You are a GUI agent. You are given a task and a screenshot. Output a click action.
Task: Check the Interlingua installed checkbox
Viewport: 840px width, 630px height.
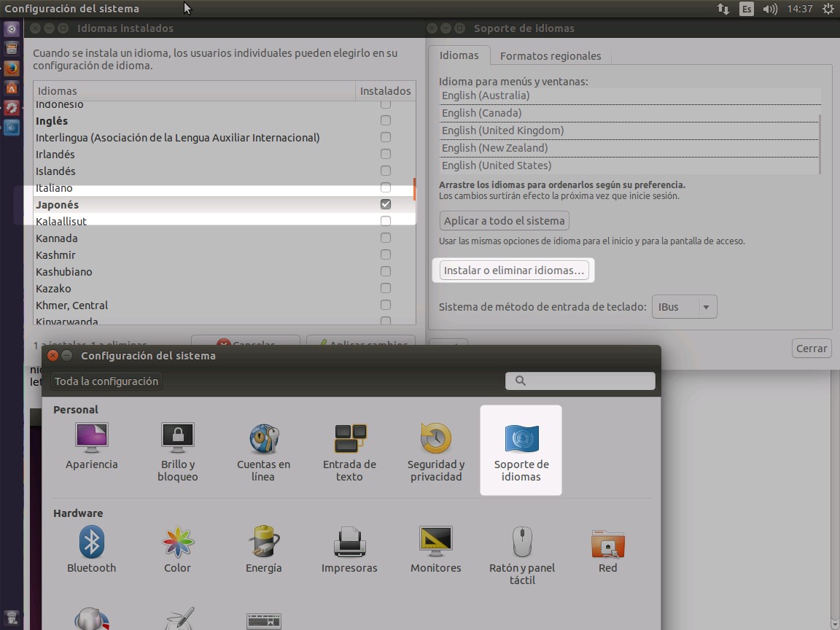tap(386, 137)
